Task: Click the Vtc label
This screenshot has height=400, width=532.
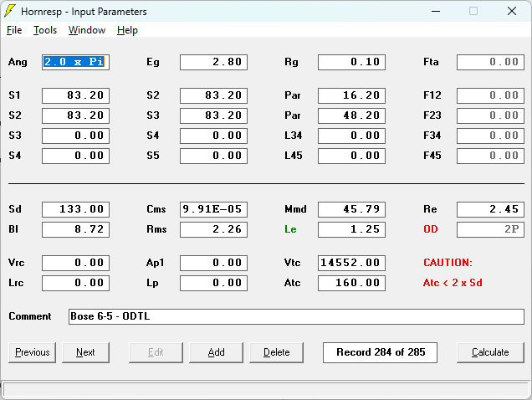Action: coord(293,263)
